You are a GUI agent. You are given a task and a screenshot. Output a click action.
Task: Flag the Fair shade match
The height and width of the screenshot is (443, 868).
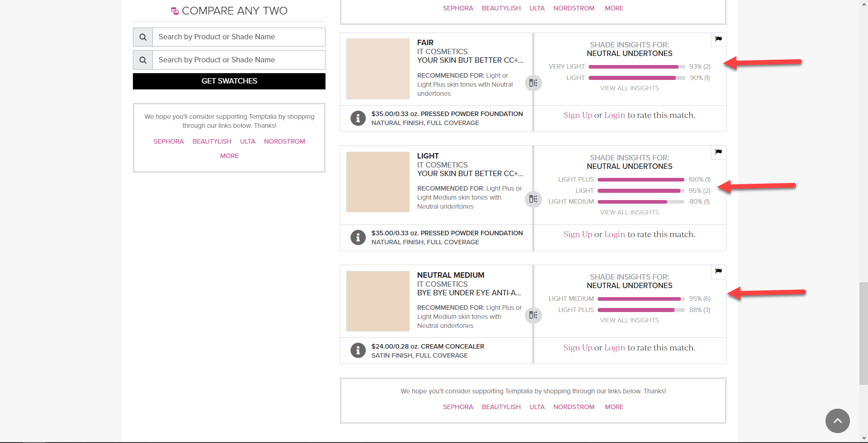(718, 39)
